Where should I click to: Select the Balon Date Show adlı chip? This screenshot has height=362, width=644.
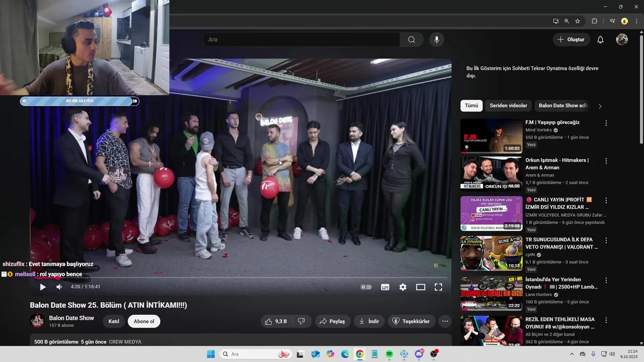(563, 106)
